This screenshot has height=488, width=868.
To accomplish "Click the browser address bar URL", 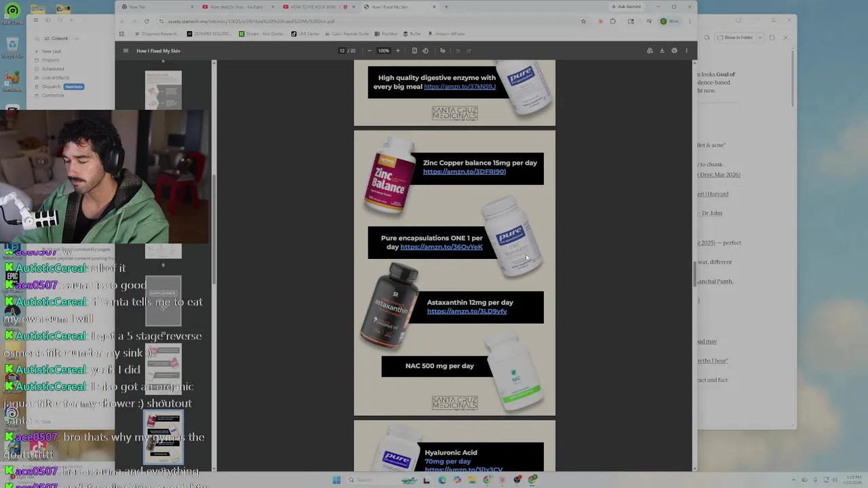I will [251, 21].
